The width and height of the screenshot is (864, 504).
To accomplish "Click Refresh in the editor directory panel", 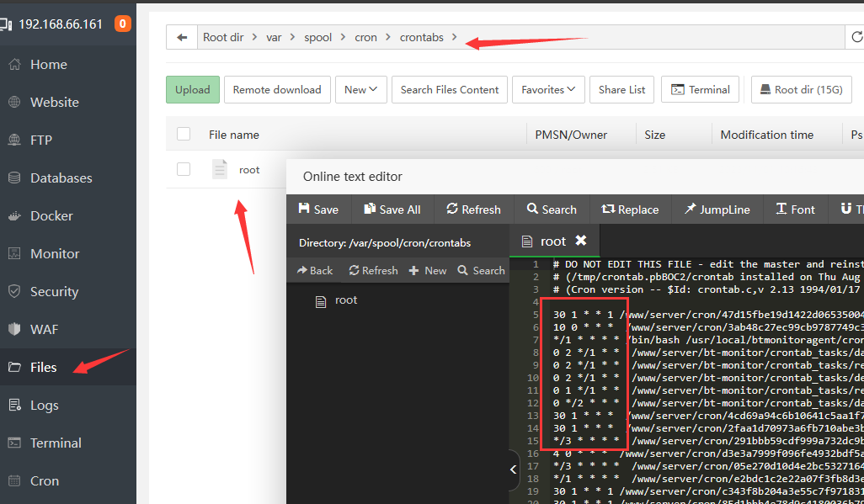I will [x=373, y=270].
